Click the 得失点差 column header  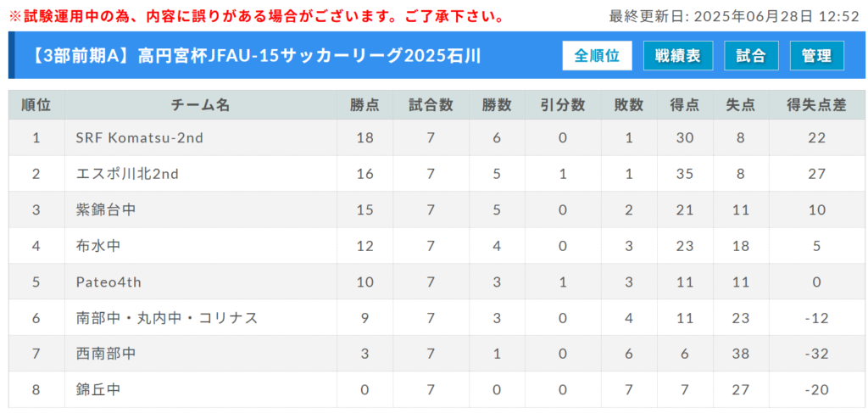pyautogui.click(x=816, y=105)
